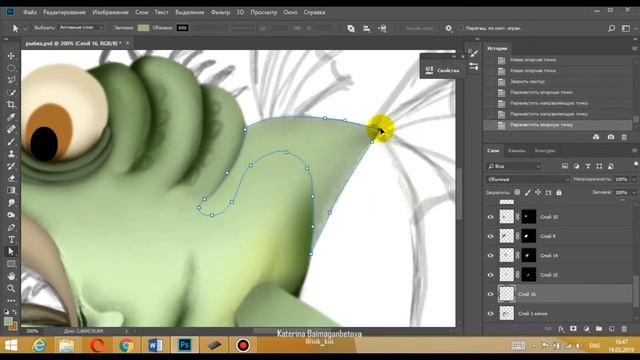Open the Изображение menu
The height and width of the screenshot is (360, 640).
[x=110, y=12]
